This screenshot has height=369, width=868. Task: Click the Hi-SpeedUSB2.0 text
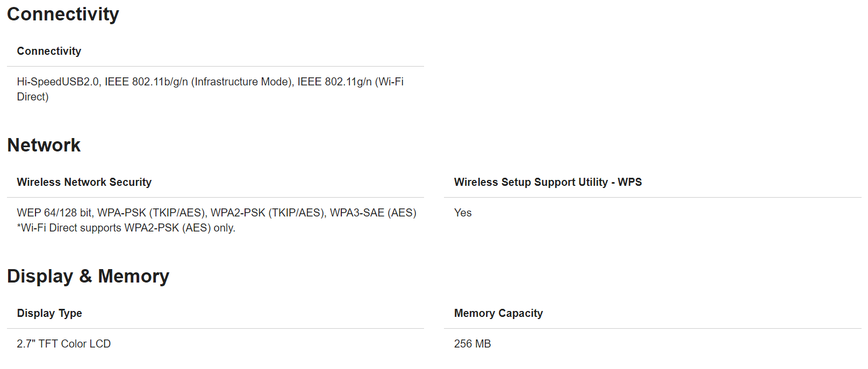58,82
